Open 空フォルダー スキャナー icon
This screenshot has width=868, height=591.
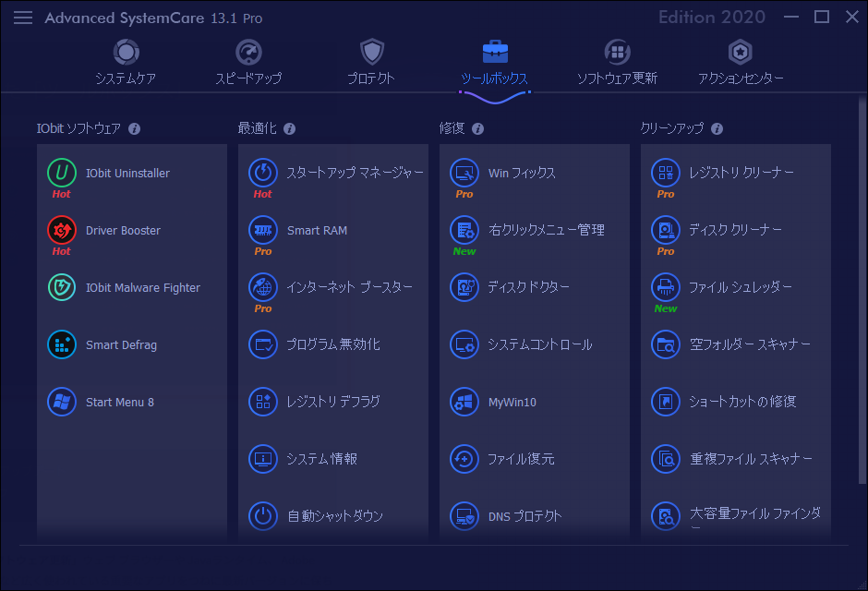(x=666, y=344)
